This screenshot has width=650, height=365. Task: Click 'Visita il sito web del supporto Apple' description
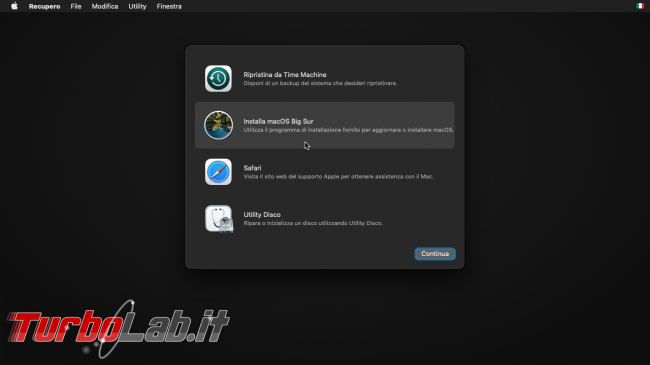point(338,177)
